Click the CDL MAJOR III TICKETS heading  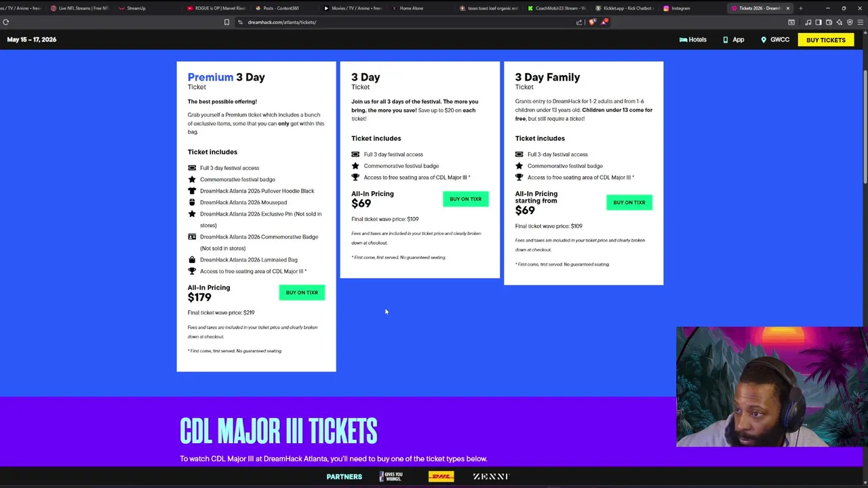tap(279, 431)
